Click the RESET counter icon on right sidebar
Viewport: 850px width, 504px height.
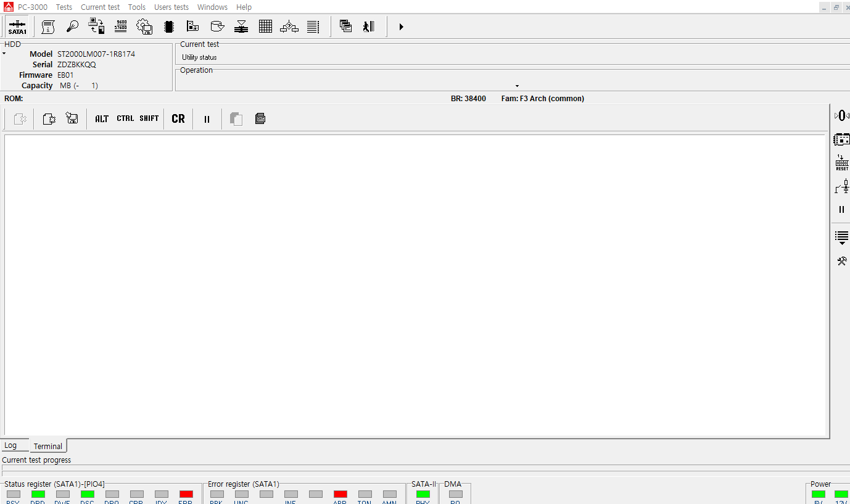point(841,163)
